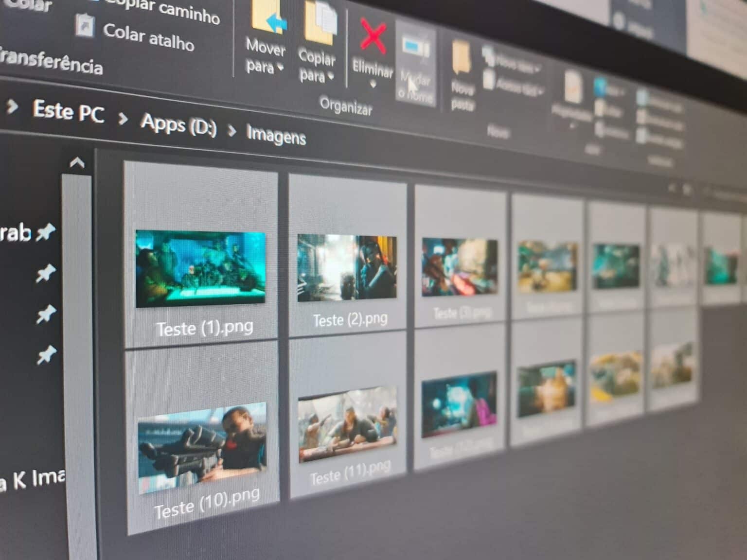The height and width of the screenshot is (560, 747).
Task: Expand chevron between Apps (D:) and Imagens
Action: pos(232,130)
